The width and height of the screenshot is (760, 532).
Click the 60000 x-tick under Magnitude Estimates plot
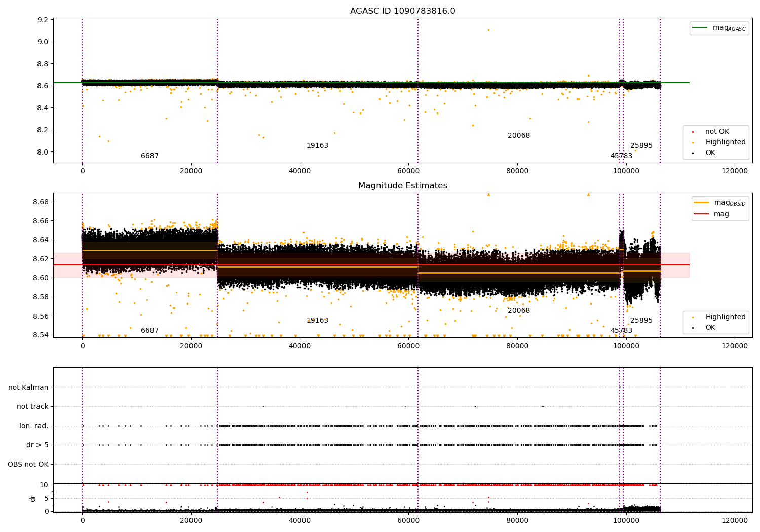click(x=408, y=346)
